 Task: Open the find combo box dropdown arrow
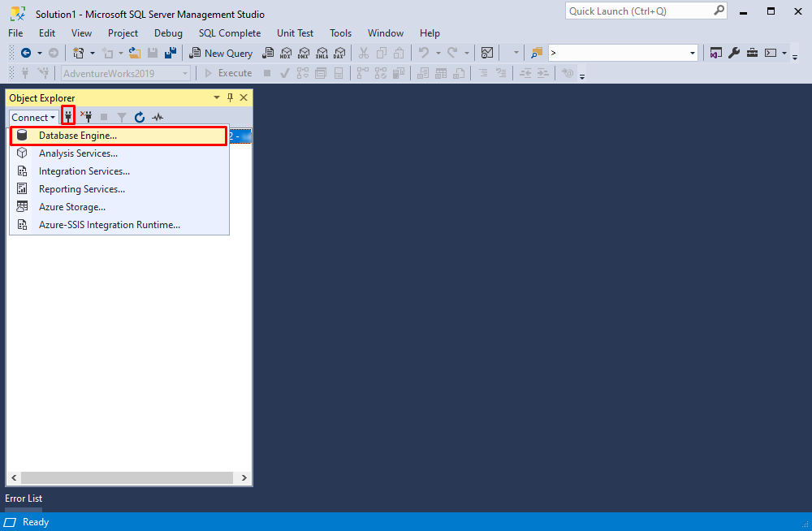point(693,53)
